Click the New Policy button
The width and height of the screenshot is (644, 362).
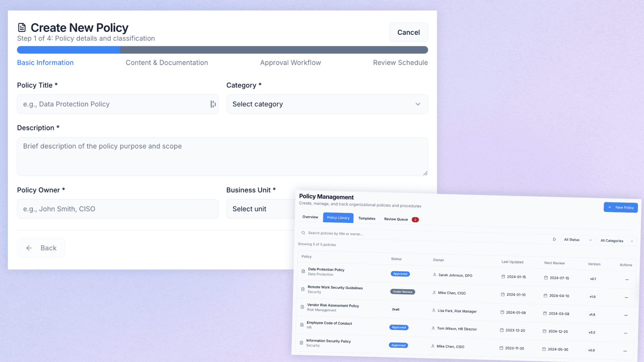(621, 207)
